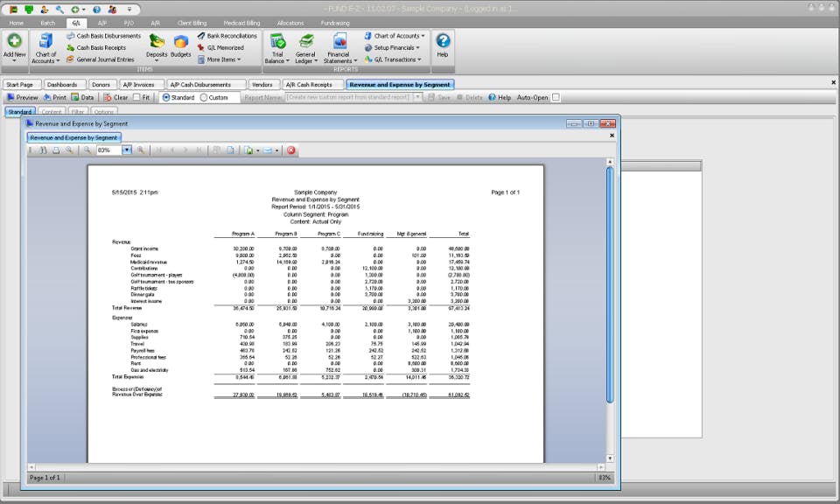Open the quick access toolbar customize arrow
Viewport: 840px width, 504px height.
(129, 10)
